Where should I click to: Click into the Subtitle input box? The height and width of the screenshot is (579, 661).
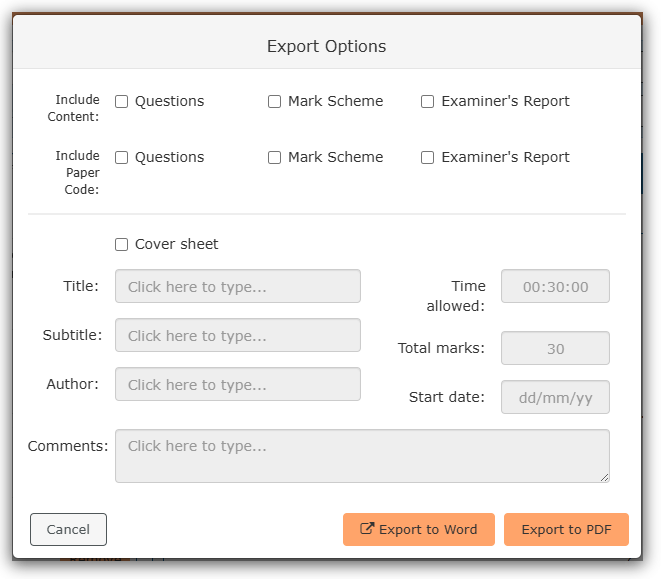click(238, 335)
